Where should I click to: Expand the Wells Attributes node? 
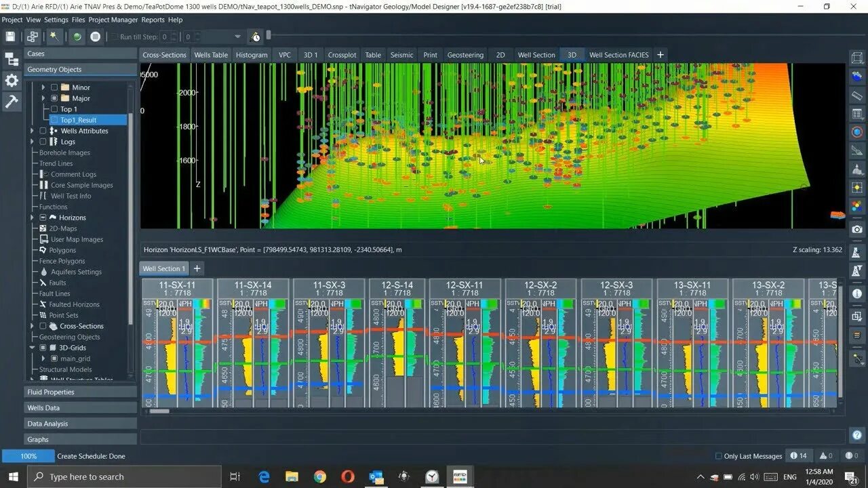pyautogui.click(x=32, y=131)
